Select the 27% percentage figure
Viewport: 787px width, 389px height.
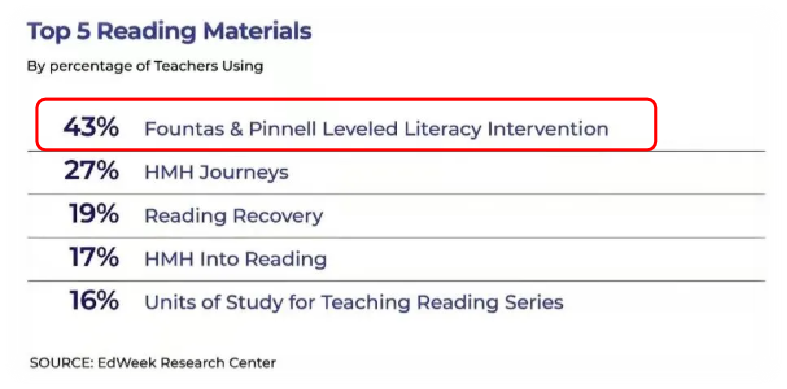coord(91,171)
